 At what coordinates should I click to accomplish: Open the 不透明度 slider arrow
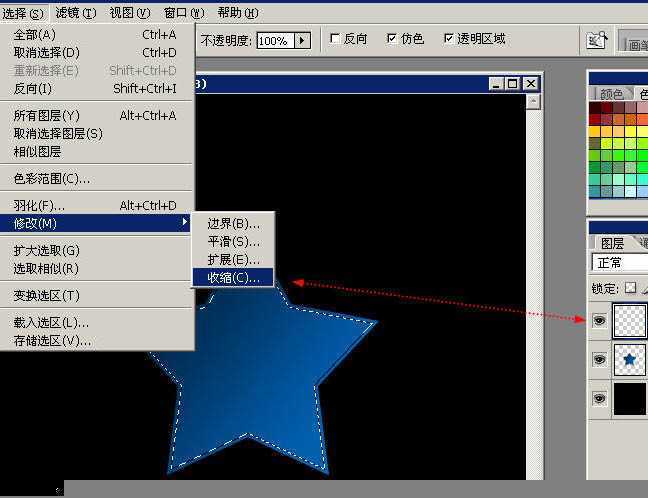(x=303, y=41)
